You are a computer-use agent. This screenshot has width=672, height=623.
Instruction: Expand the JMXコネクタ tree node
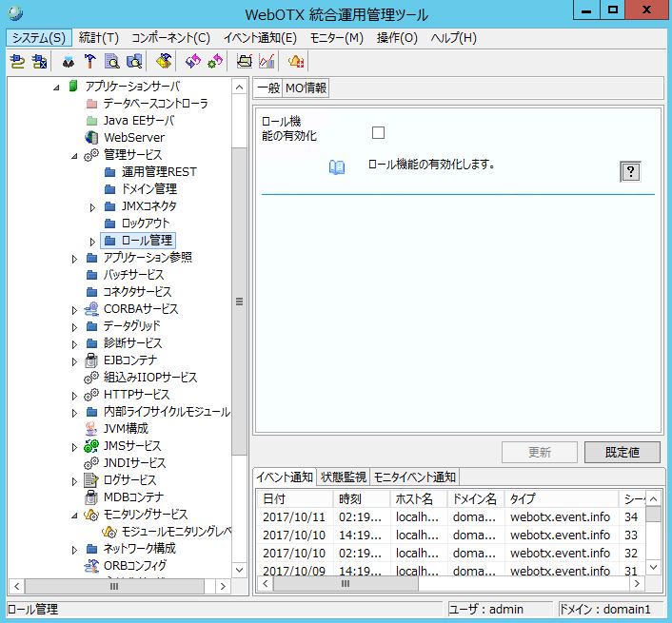pyautogui.click(x=92, y=206)
